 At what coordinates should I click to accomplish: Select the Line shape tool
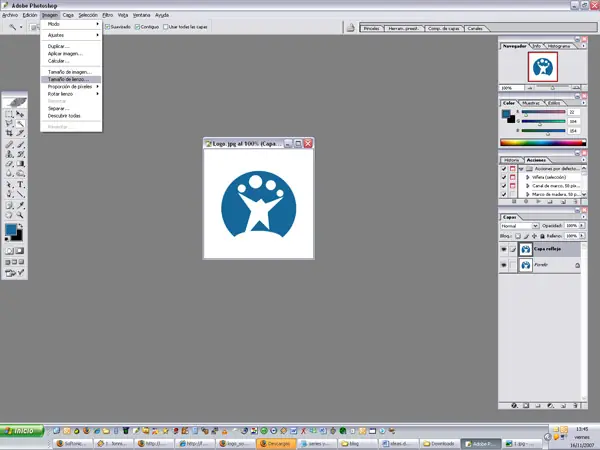[x=20, y=194]
